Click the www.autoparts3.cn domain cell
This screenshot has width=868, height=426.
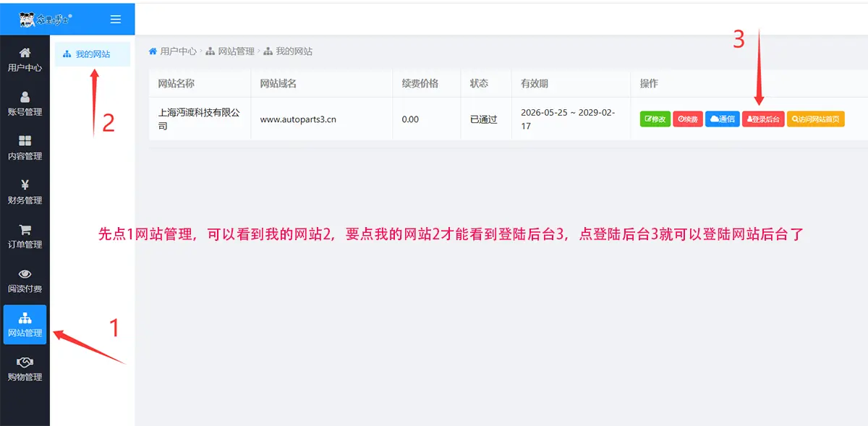[298, 119]
